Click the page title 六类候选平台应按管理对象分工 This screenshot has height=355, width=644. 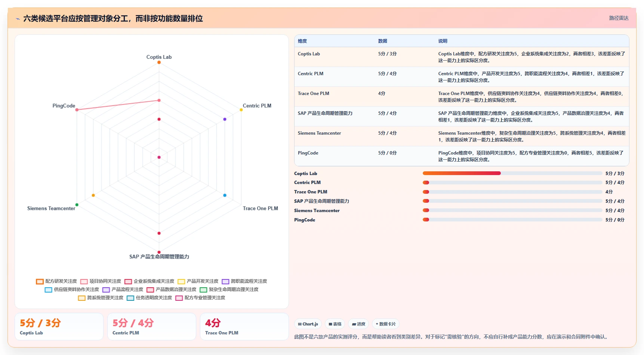[x=113, y=18]
